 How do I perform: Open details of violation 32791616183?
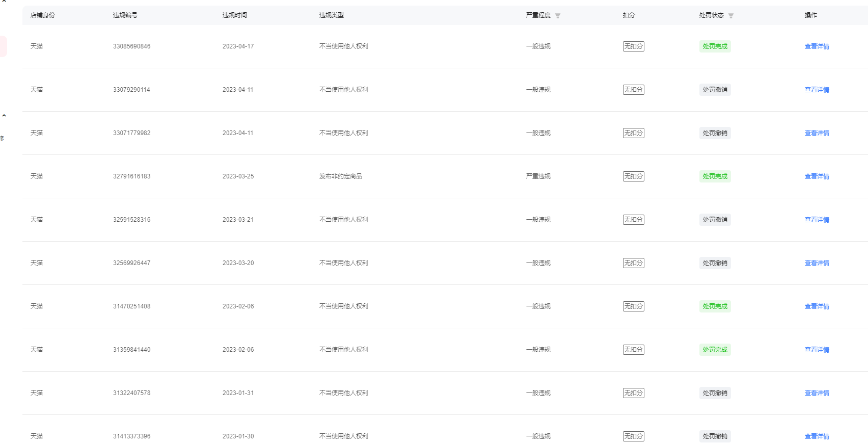pyautogui.click(x=817, y=176)
